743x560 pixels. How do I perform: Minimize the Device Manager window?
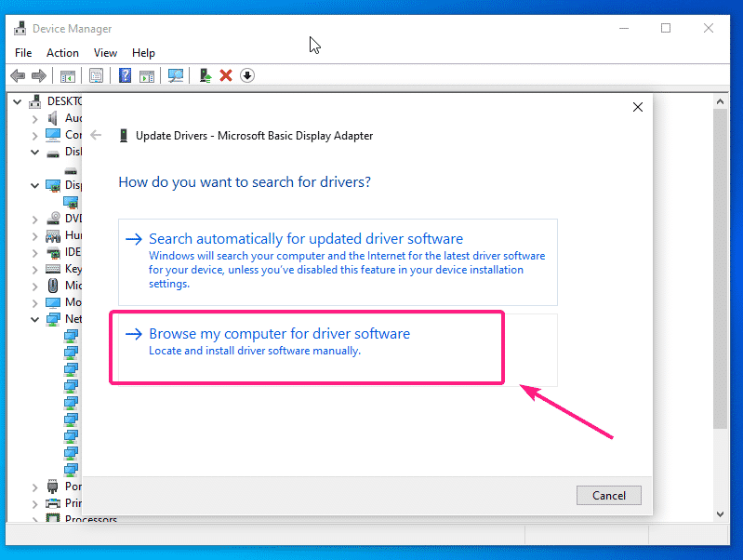[624, 28]
